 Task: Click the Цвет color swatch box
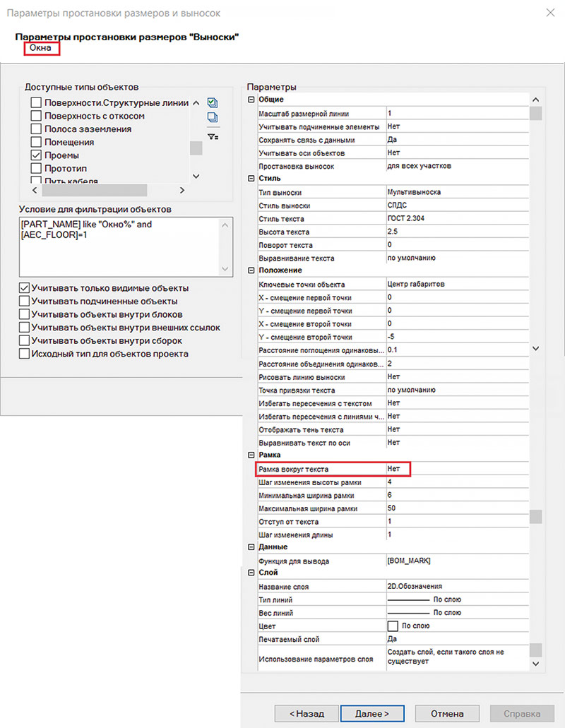393,626
